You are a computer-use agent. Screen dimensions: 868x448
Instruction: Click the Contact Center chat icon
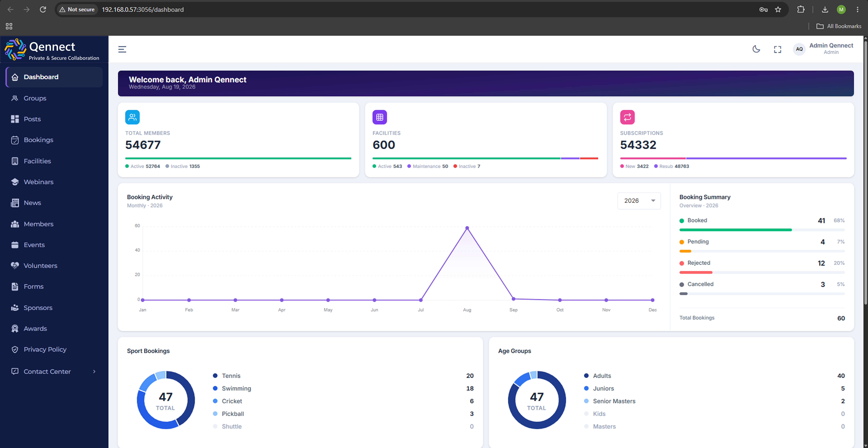15,371
